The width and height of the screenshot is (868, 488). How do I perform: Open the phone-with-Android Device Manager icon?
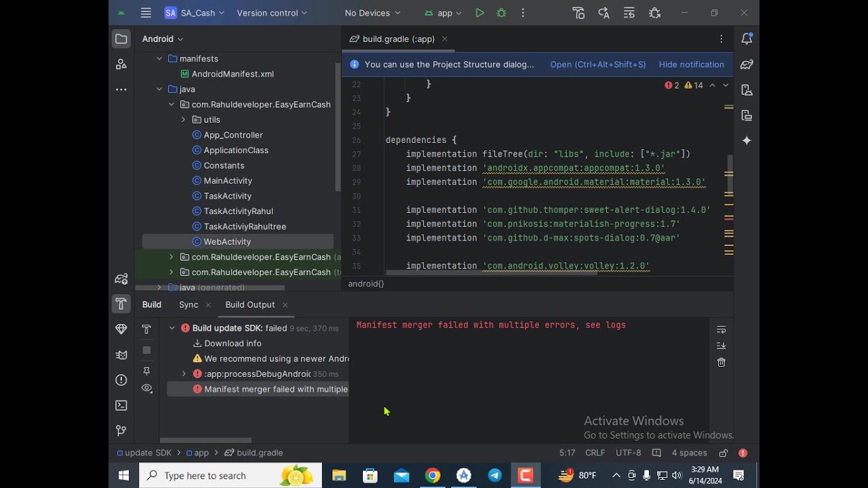[747, 89]
